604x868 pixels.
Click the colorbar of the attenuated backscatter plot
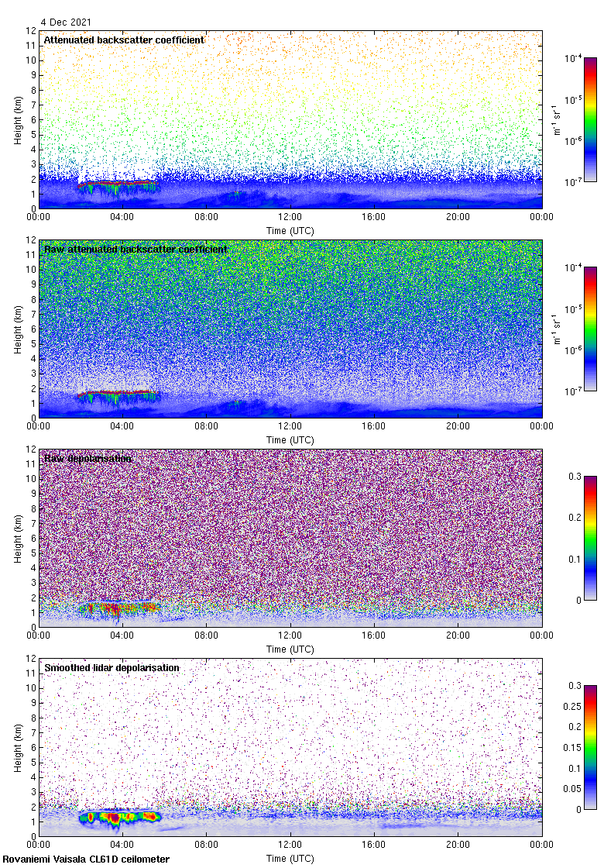[x=590, y=119]
